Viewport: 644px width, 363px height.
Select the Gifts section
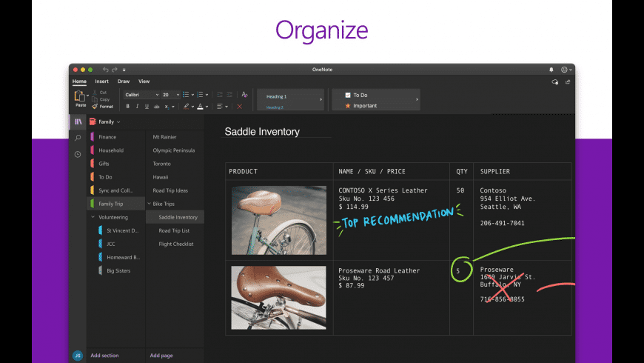point(116,164)
